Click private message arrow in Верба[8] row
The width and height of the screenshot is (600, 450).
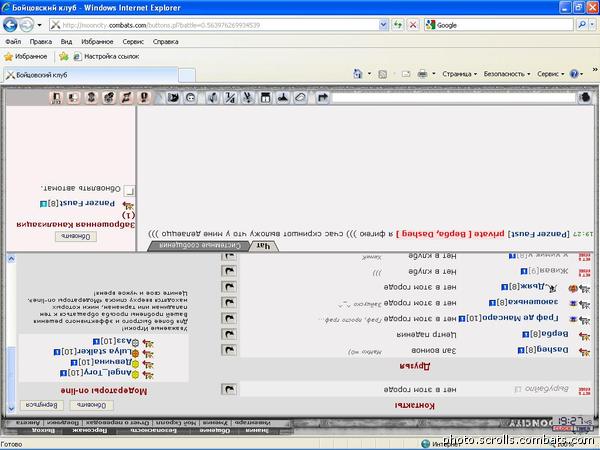[229, 334]
